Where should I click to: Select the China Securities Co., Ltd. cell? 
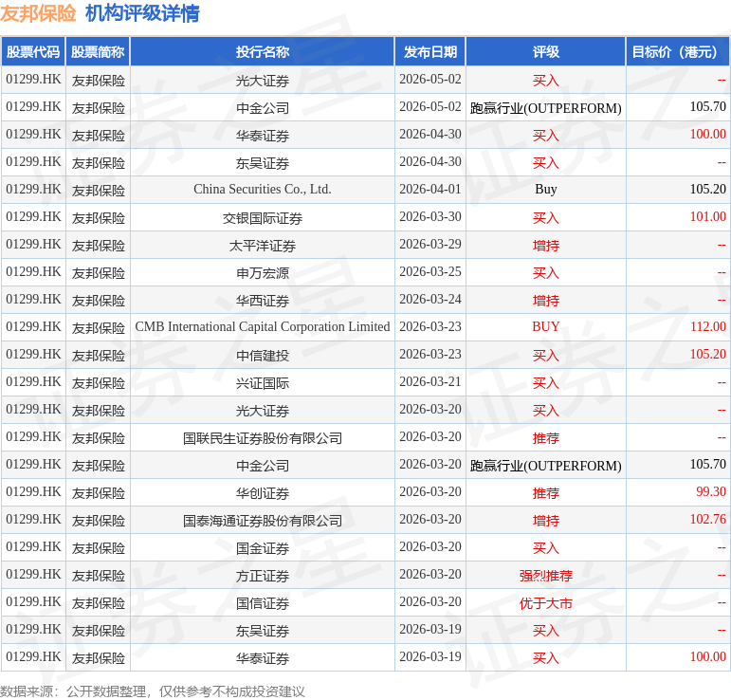point(263,190)
